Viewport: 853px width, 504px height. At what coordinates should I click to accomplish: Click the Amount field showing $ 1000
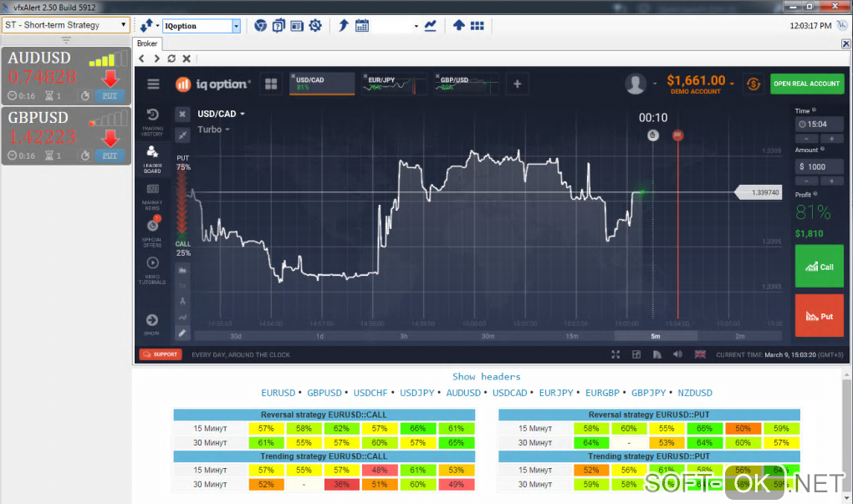(x=820, y=166)
